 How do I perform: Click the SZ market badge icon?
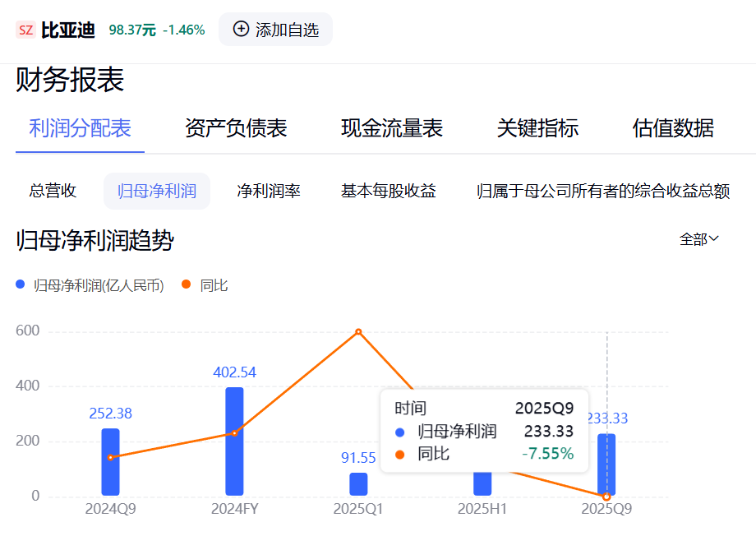(x=25, y=30)
